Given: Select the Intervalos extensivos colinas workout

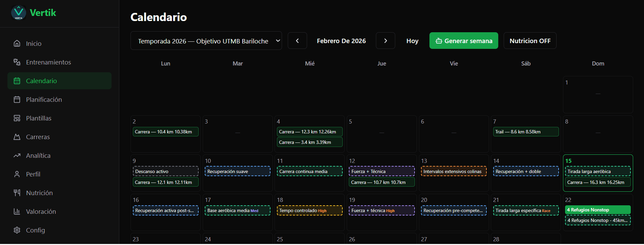Looking at the screenshot, I should [x=454, y=171].
